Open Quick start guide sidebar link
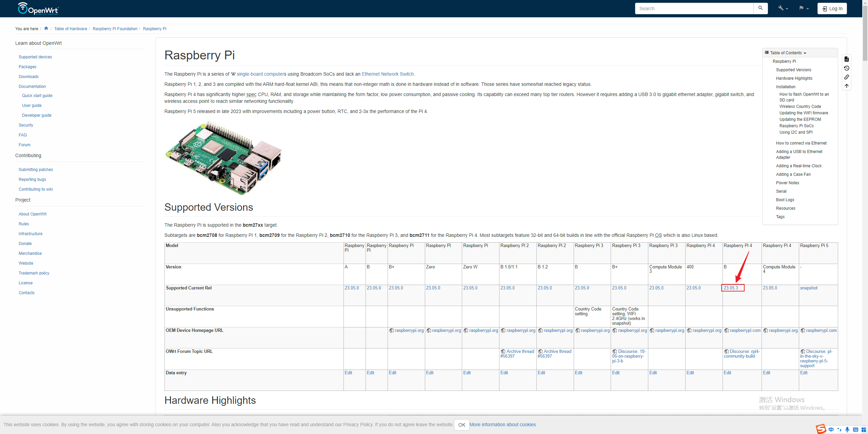This screenshot has width=868, height=434. click(37, 96)
